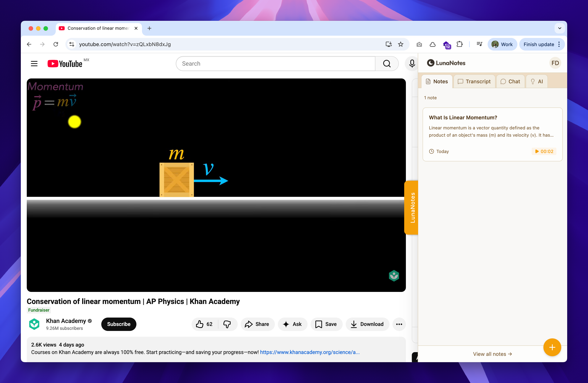Jump to 00:02 from the note timestamp
The image size is (588, 383).
(544, 151)
